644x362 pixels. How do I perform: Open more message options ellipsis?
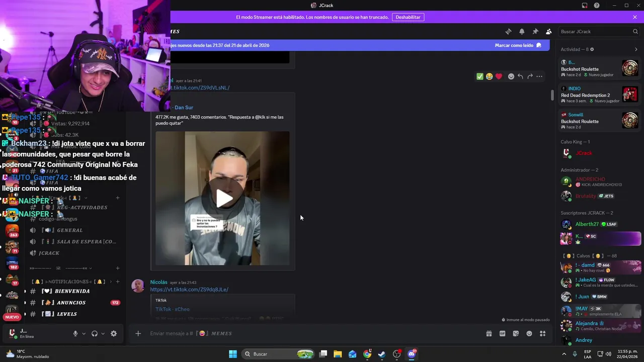pos(539,76)
